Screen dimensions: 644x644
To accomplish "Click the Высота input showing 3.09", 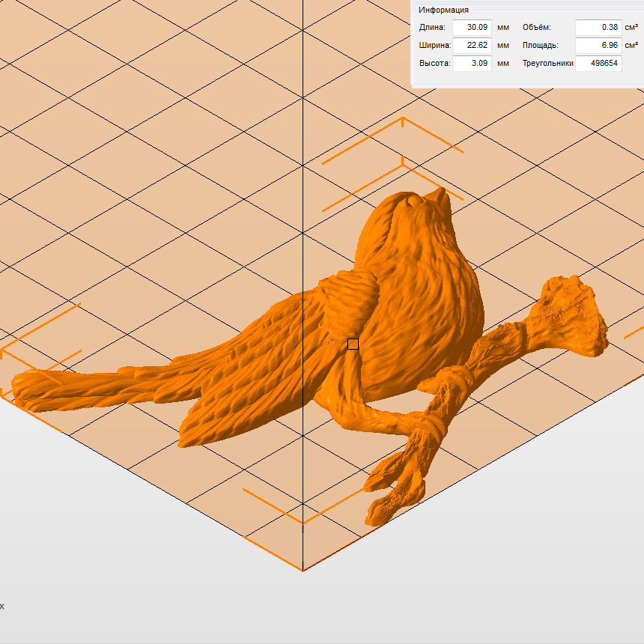I will (x=472, y=64).
